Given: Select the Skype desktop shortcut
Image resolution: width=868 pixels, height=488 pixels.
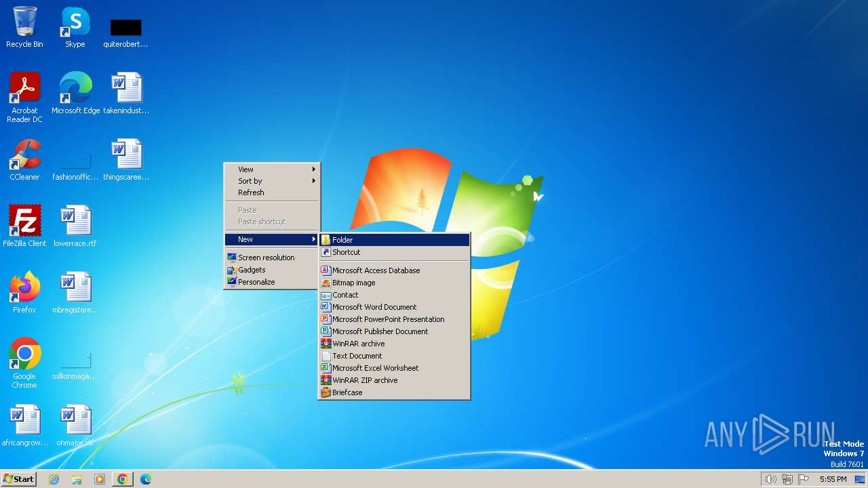Looking at the screenshot, I should click(x=75, y=27).
